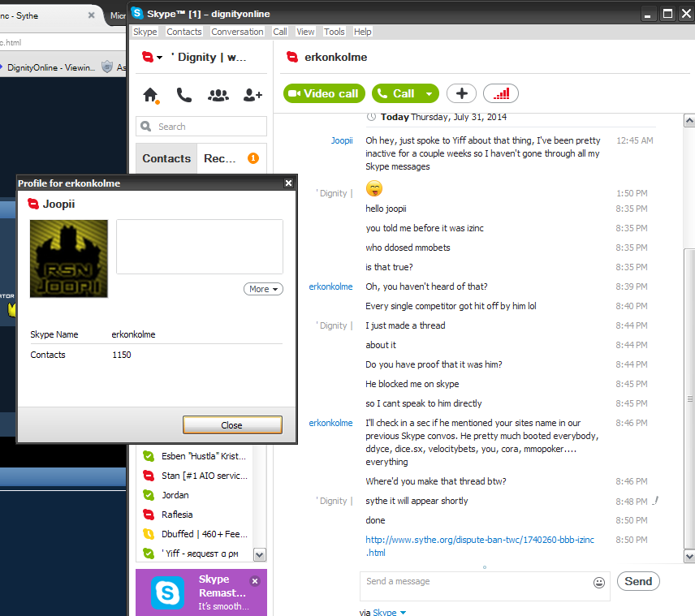The height and width of the screenshot is (616, 695).
Task: Click the Send button
Action: [x=638, y=581]
